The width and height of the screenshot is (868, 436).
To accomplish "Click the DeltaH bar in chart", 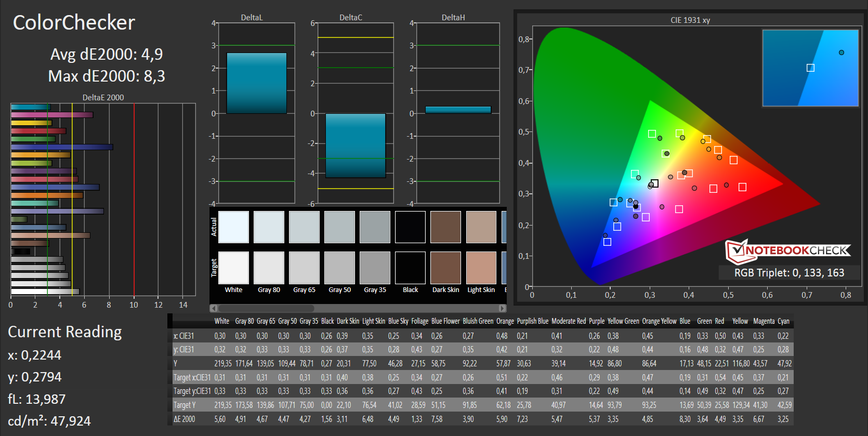I will tap(458, 110).
